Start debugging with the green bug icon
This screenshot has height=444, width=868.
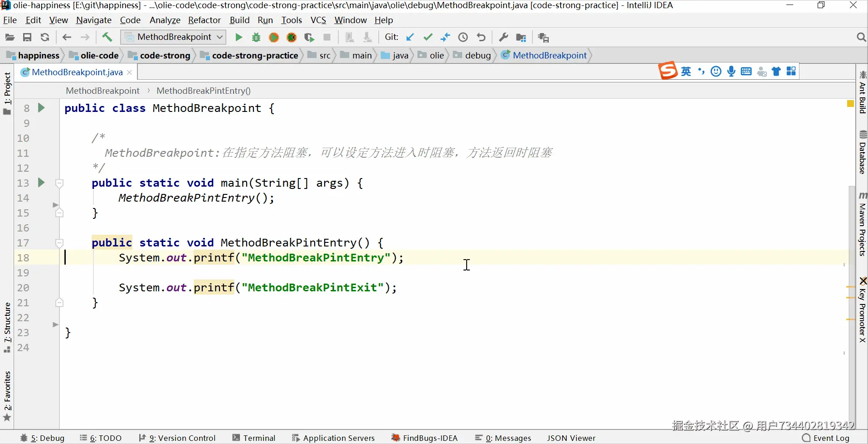tap(256, 37)
